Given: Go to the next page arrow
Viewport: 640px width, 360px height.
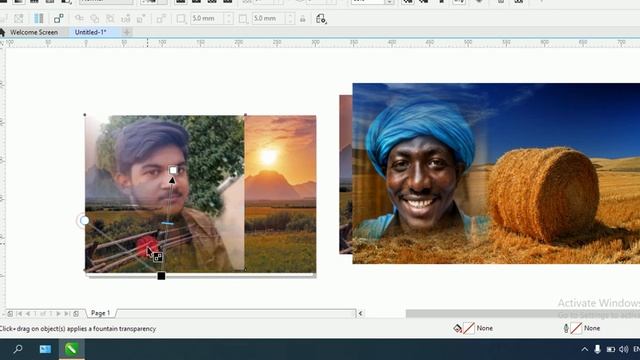Looking at the screenshot, I should 58,313.
